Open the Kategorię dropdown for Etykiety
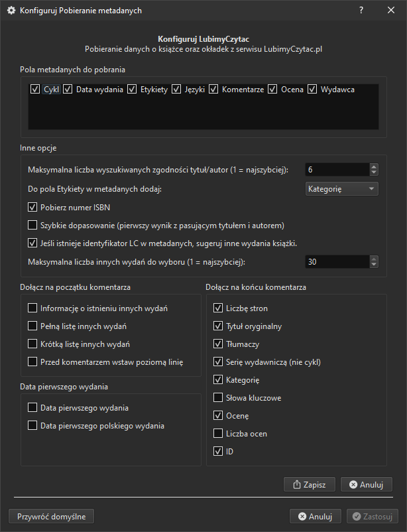Viewport: 407px width, 532px height. [341, 189]
